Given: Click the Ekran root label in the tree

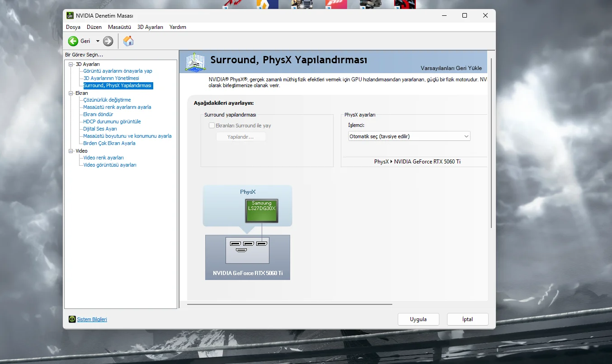Looking at the screenshot, I should [82, 93].
